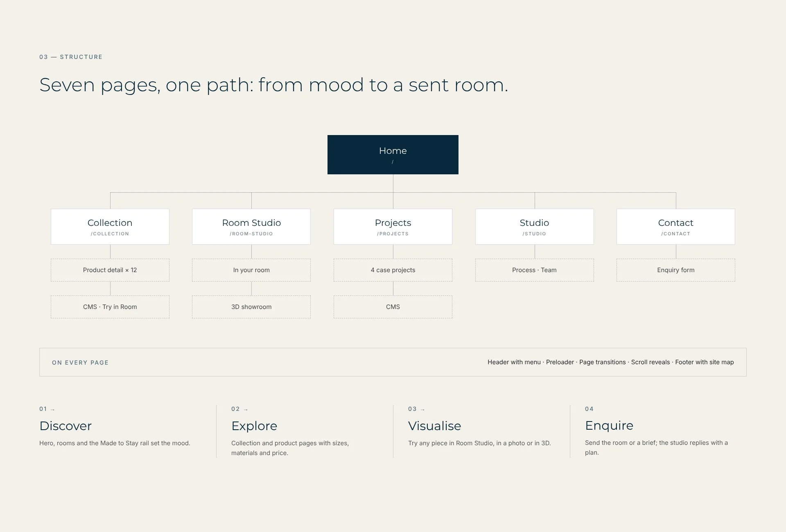Click the Visualise step heading

point(435,426)
